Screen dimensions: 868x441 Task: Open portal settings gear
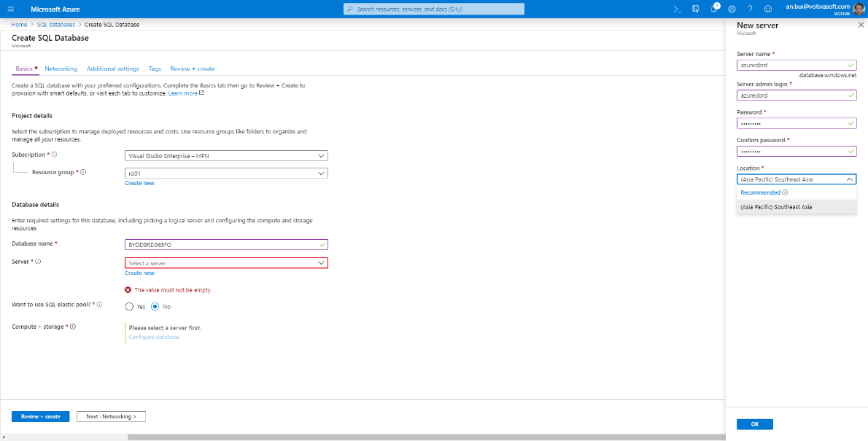tap(732, 9)
